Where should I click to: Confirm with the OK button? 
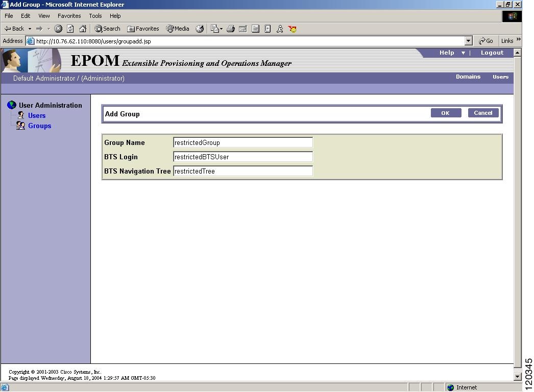click(x=446, y=113)
